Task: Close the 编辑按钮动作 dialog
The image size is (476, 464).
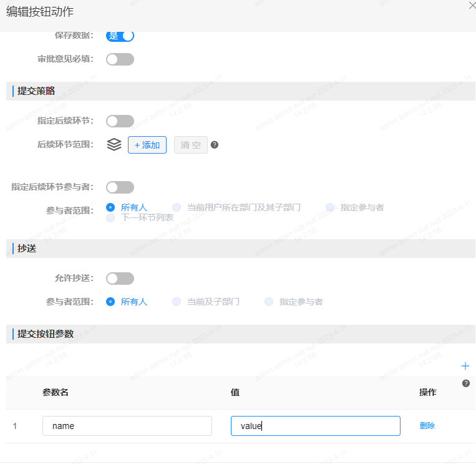Action: tap(472, 5)
